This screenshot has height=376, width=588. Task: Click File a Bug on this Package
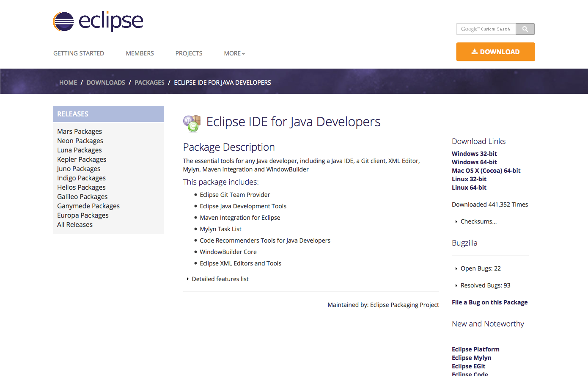pos(489,302)
